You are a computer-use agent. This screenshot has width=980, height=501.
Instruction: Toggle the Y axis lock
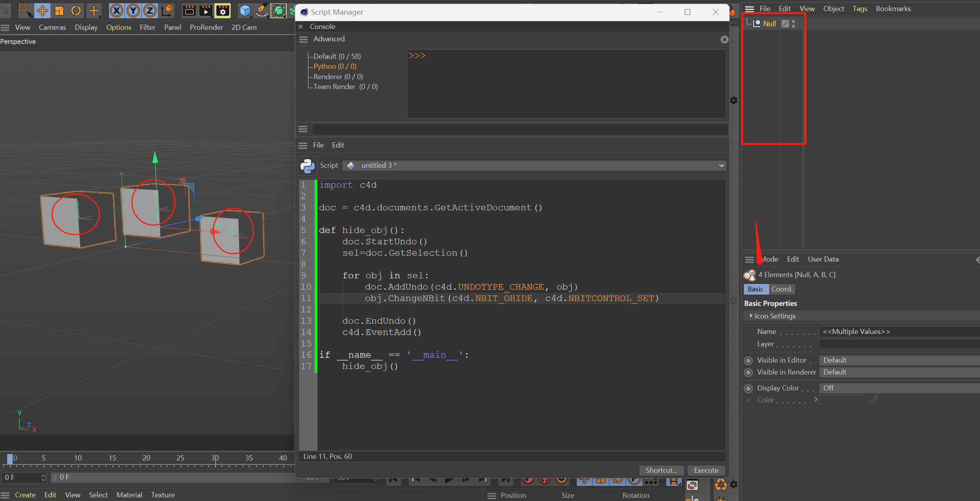coord(133,10)
